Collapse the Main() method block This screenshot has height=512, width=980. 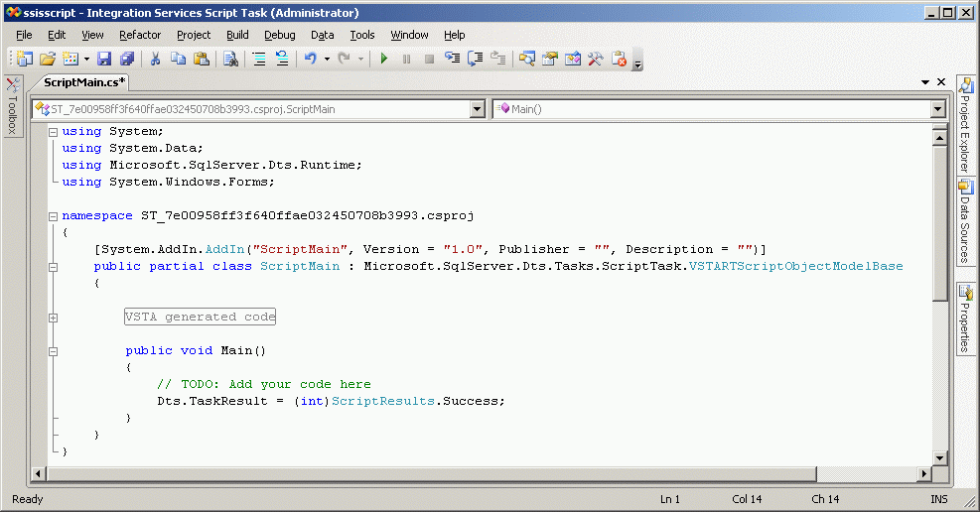point(54,351)
